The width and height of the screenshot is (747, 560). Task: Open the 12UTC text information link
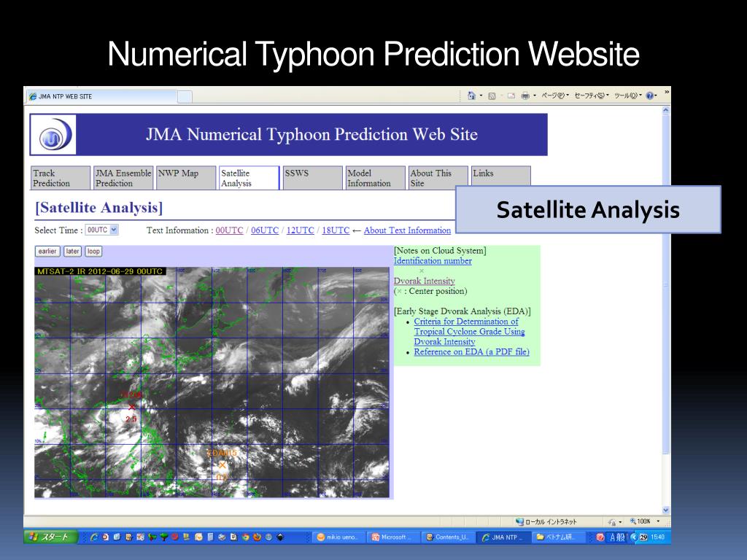300,230
